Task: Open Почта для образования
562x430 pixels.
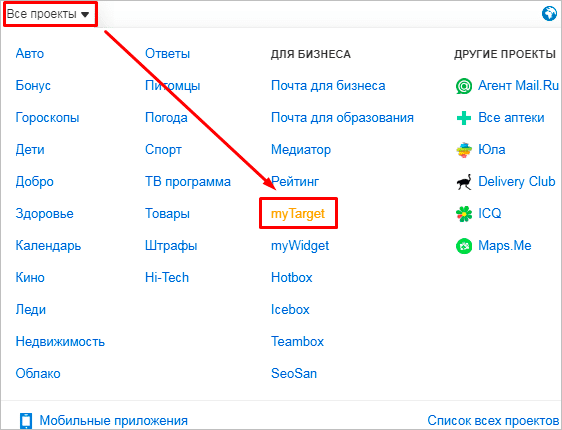Action: (342, 118)
